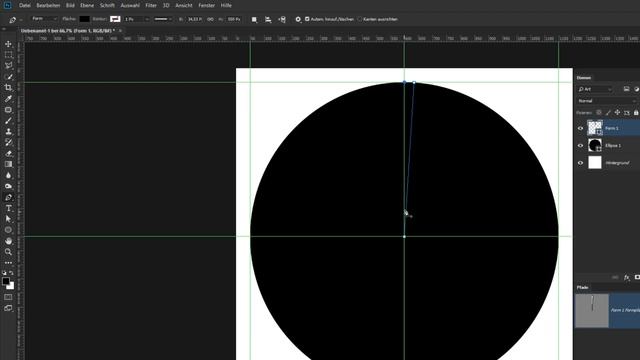Select the Rectangle shape tool in toolbar
The width and height of the screenshot is (640, 360).
pos(8,109)
